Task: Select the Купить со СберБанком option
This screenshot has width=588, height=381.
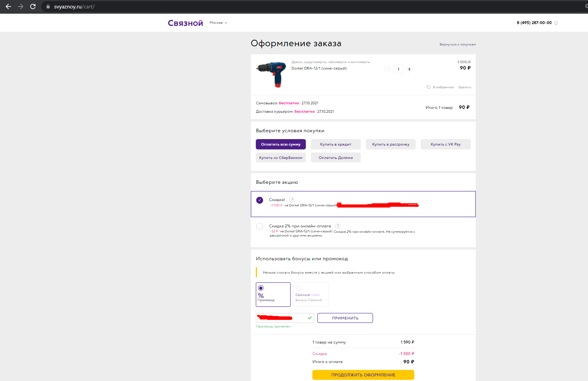Action: [x=281, y=157]
